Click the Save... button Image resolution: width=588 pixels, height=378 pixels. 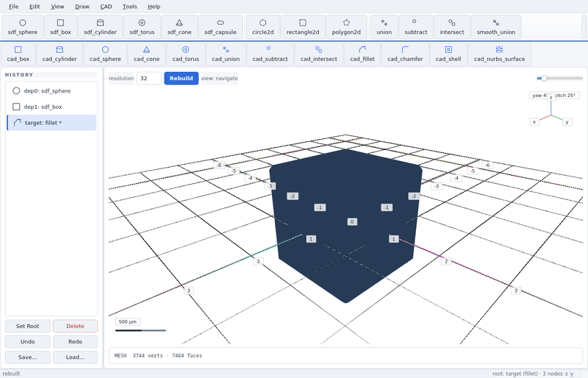point(28,357)
